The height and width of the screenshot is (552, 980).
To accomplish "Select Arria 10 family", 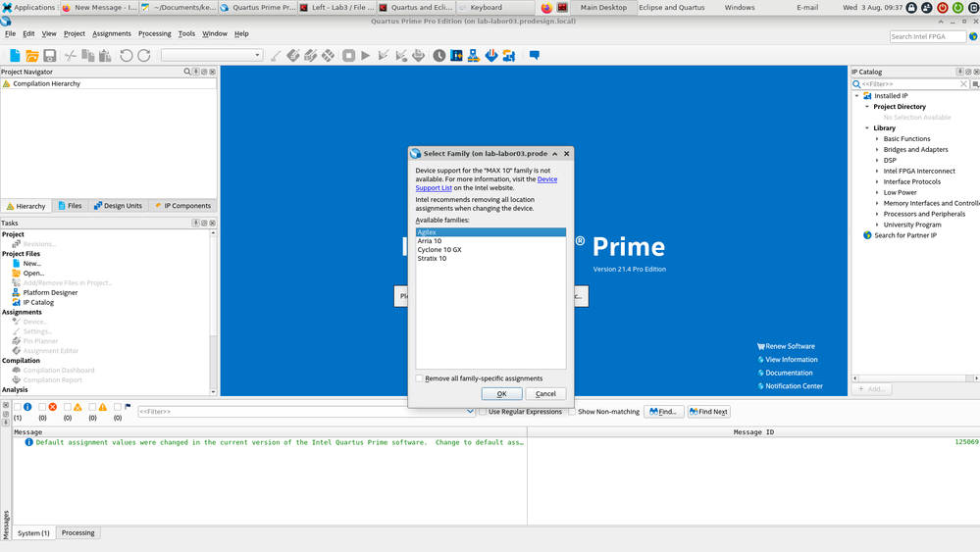I will point(490,241).
